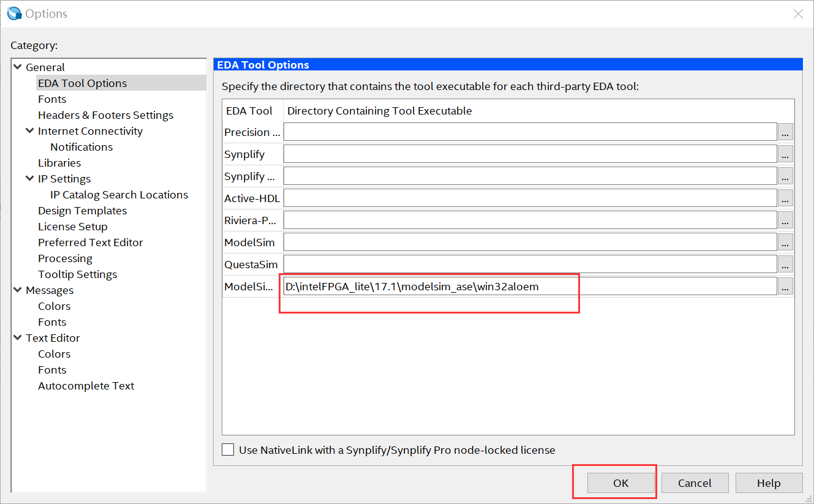Screen dimensions: 814x504
Task: Click the Quartus icon in the title bar
Action: (x=14, y=13)
